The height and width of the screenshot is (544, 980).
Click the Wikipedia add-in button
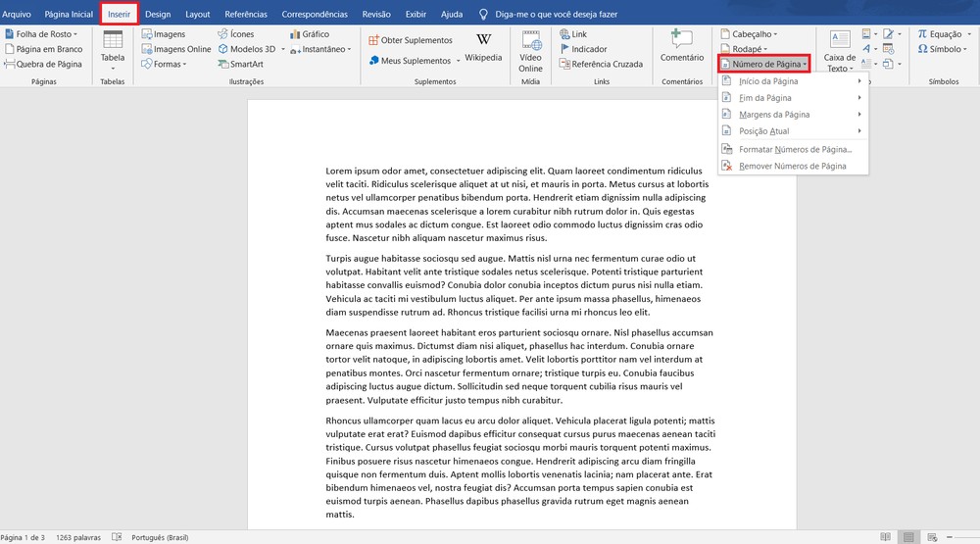[483, 47]
